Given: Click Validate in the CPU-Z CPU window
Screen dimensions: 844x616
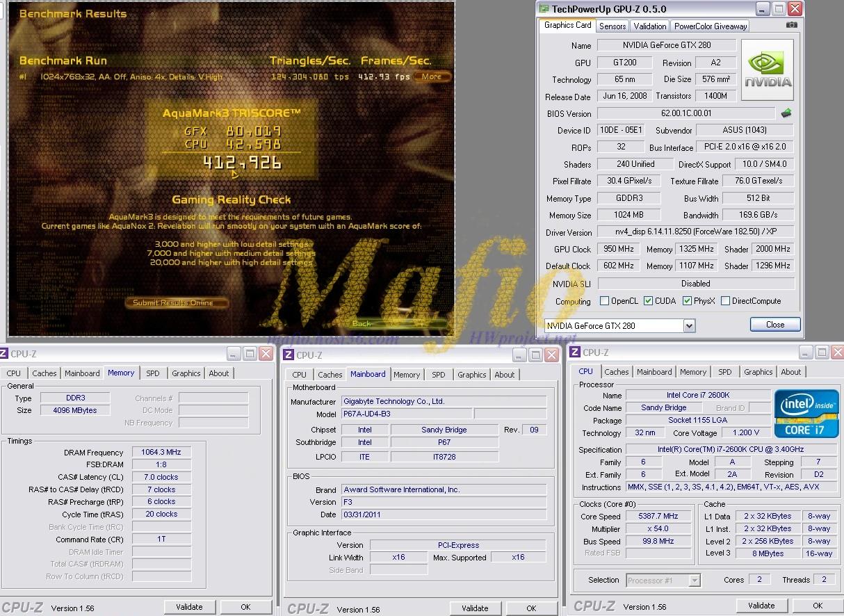Looking at the screenshot, I should point(761,606).
